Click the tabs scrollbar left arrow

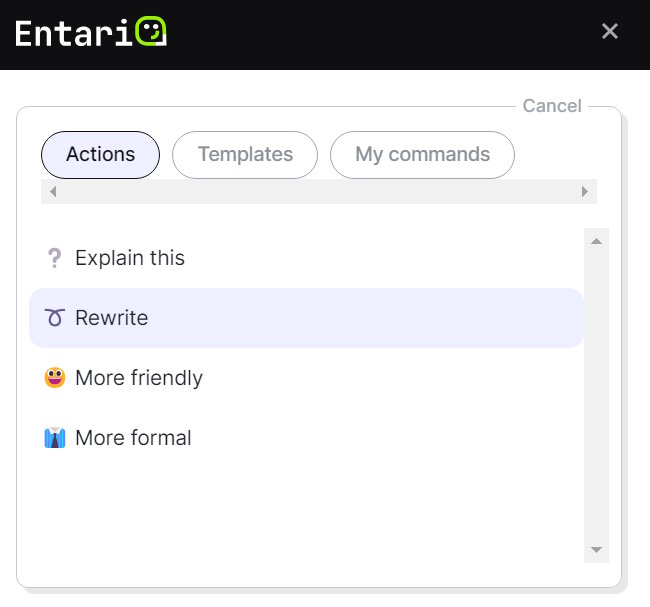[53, 192]
